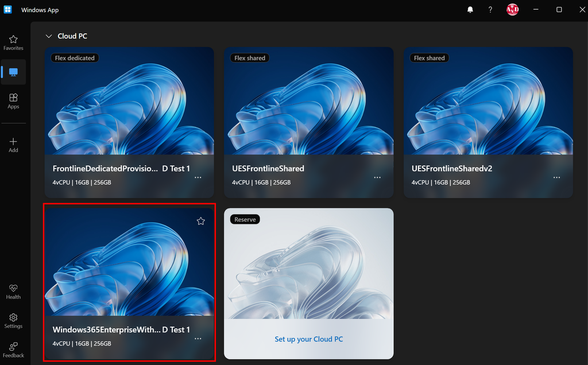Open the Feedback page from sidebar
Viewport: 588px width, 365px height.
click(x=13, y=350)
